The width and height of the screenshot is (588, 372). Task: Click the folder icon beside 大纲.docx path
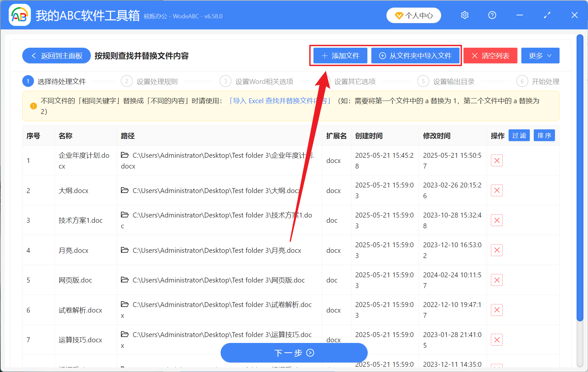pyautogui.click(x=125, y=190)
